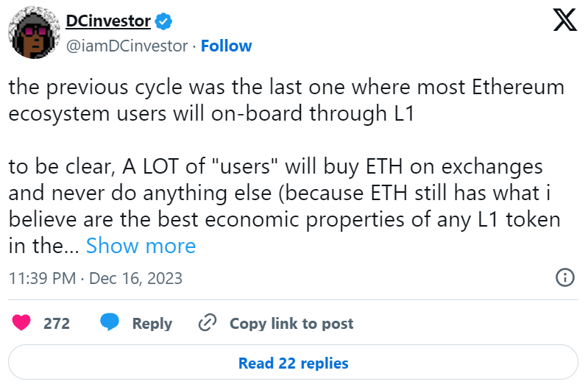This screenshot has height=387, width=588.
Task: Like the post with the heart icon
Action: 23,323
